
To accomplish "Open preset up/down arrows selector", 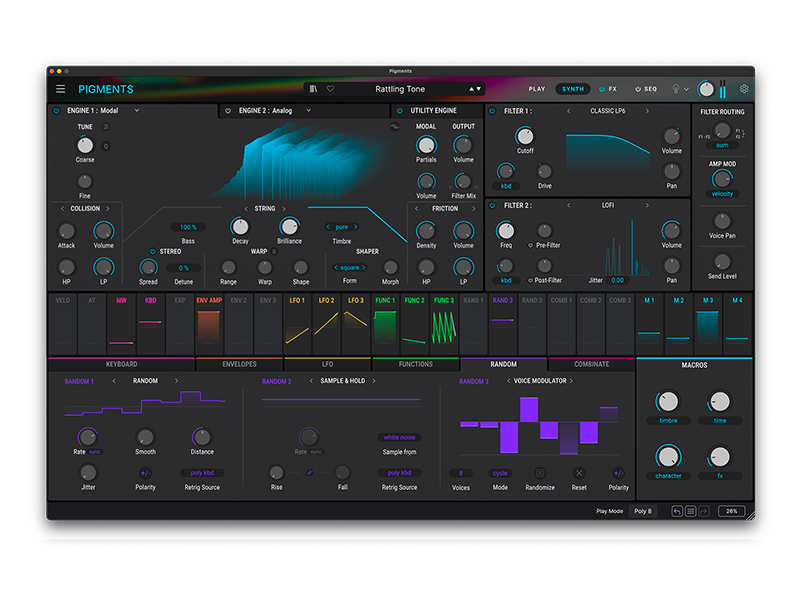I will click(475, 89).
